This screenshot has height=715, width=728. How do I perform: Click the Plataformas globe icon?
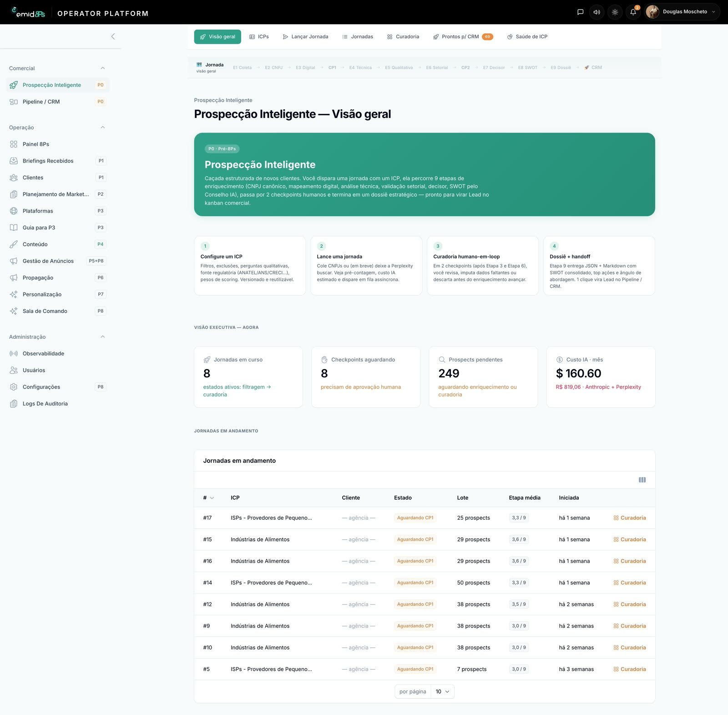coord(14,211)
